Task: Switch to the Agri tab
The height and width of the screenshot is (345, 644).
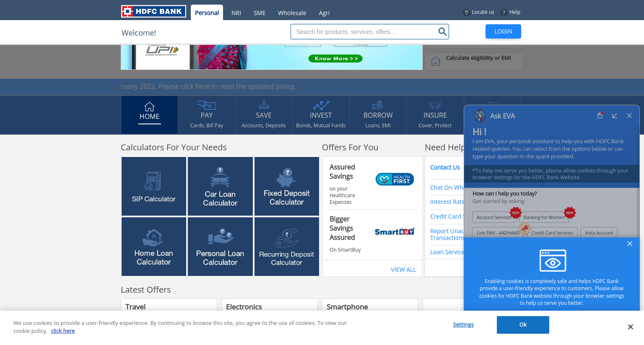Action: coord(324,13)
